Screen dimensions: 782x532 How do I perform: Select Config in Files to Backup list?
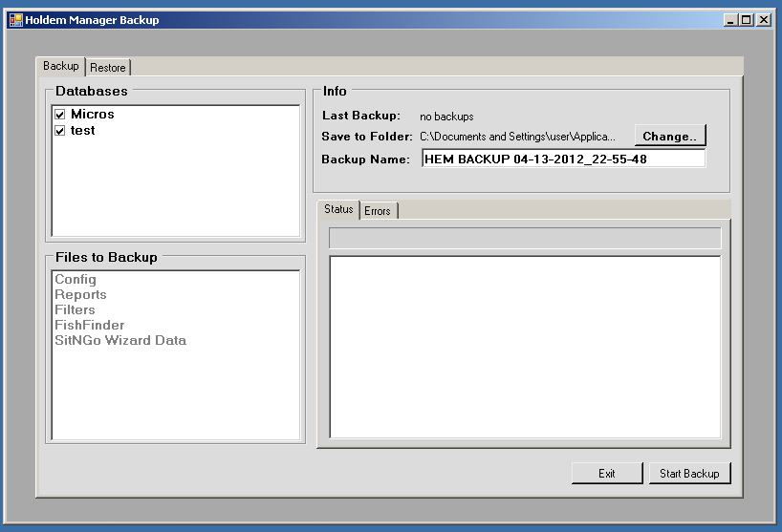pos(76,280)
